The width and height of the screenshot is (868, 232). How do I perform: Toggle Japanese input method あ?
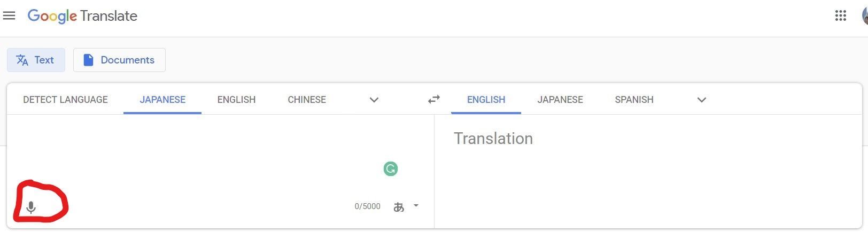399,207
